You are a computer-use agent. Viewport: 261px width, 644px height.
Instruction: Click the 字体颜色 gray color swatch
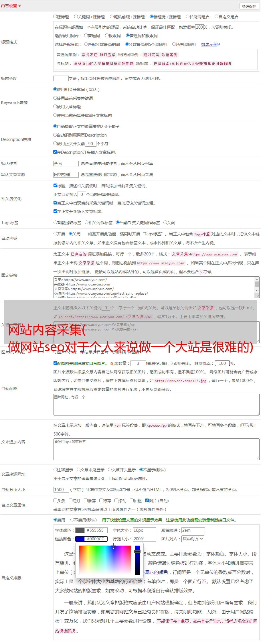pos(80,530)
